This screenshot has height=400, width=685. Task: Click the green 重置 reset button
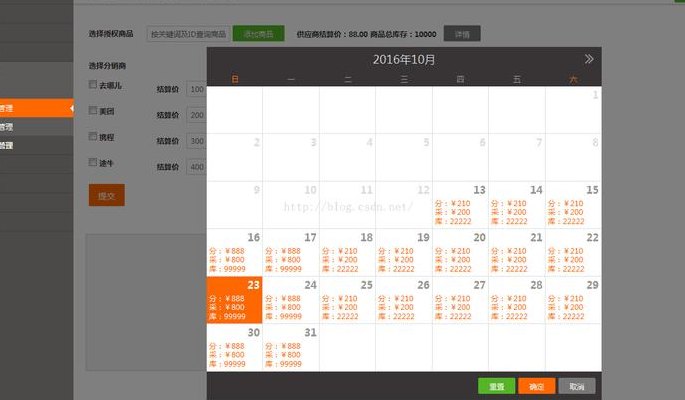(496, 386)
